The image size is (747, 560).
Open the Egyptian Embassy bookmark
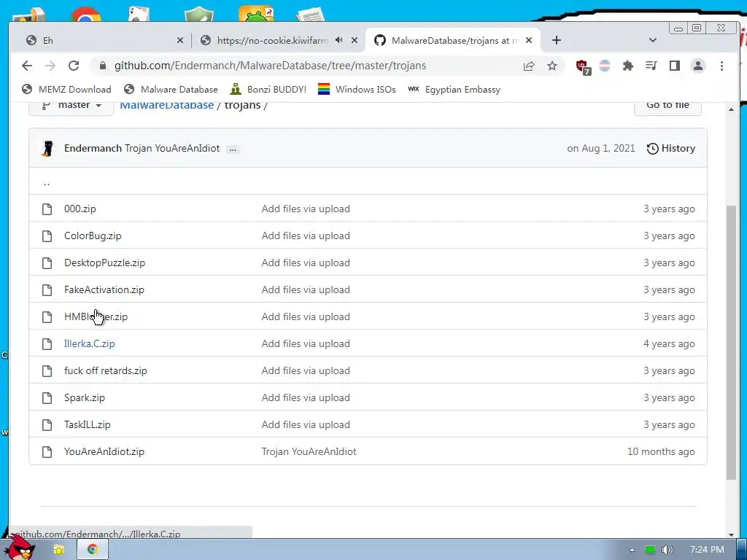pyautogui.click(x=454, y=89)
